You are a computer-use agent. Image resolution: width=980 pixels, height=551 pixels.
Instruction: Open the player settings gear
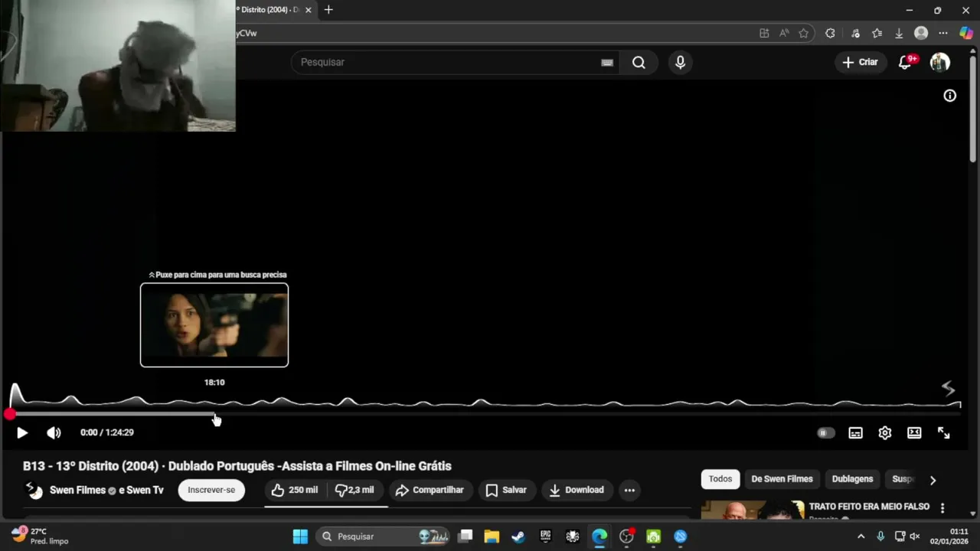tap(884, 432)
